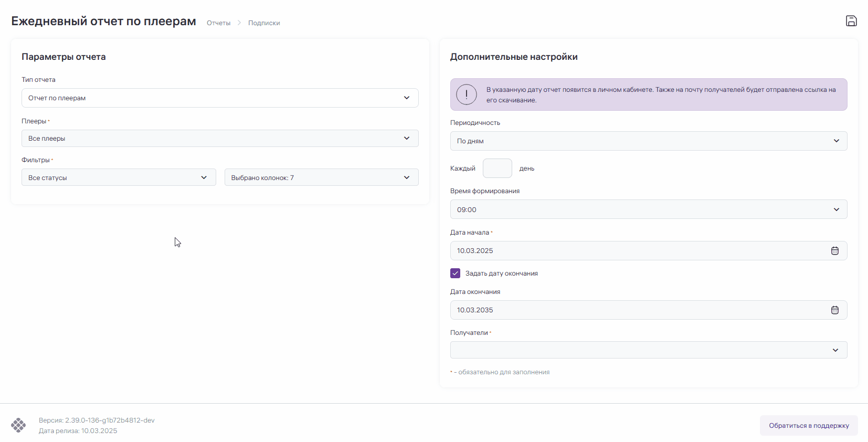This screenshot has height=442, width=868.
Task: Open the 'Периодичность' dropdown set to По дням
Action: click(648, 141)
